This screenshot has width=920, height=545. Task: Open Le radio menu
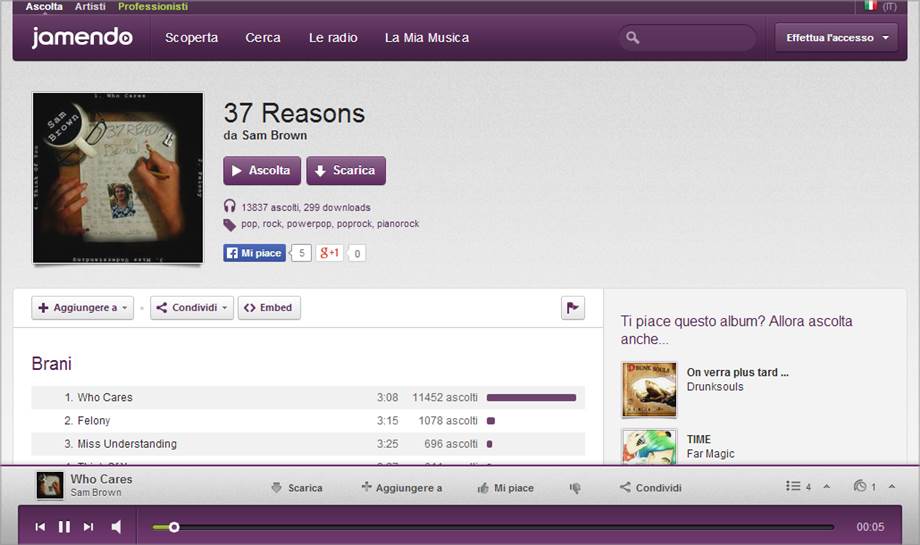(x=333, y=38)
